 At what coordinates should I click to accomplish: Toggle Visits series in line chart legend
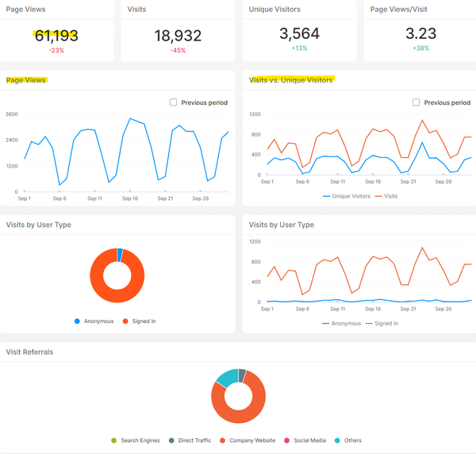pyautogui.click(x=386, y=196)
